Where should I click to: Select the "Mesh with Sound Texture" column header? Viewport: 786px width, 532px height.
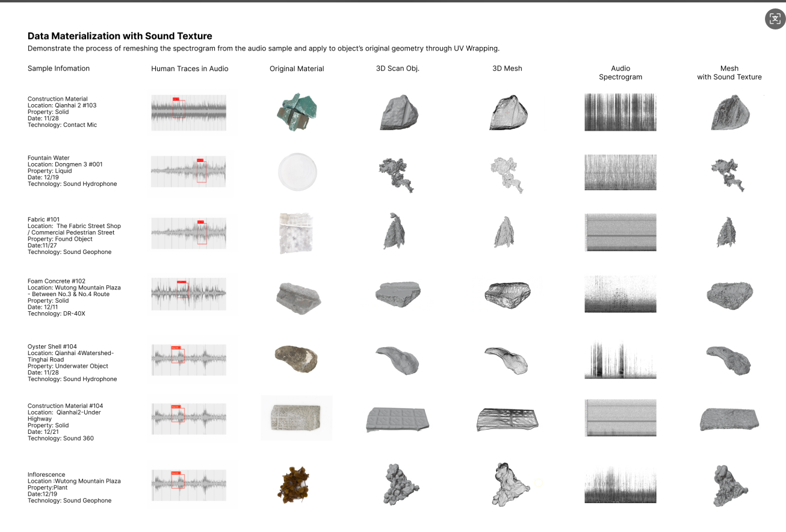coord(729,73)
